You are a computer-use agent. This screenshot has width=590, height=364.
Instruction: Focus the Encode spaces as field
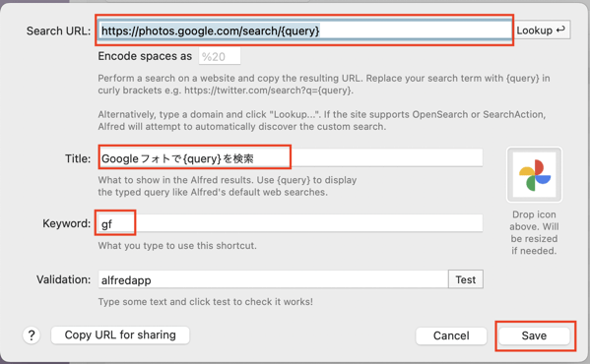click(x=220, y=56)
